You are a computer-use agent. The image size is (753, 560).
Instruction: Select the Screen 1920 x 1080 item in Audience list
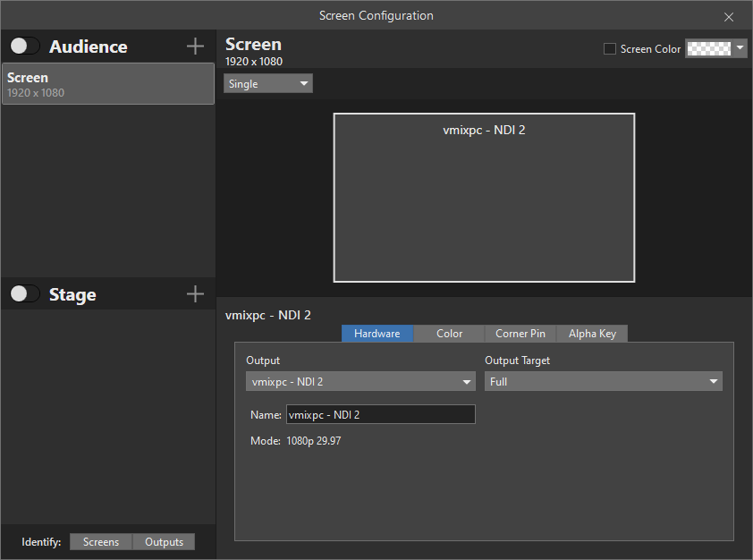tap(108, 84)
